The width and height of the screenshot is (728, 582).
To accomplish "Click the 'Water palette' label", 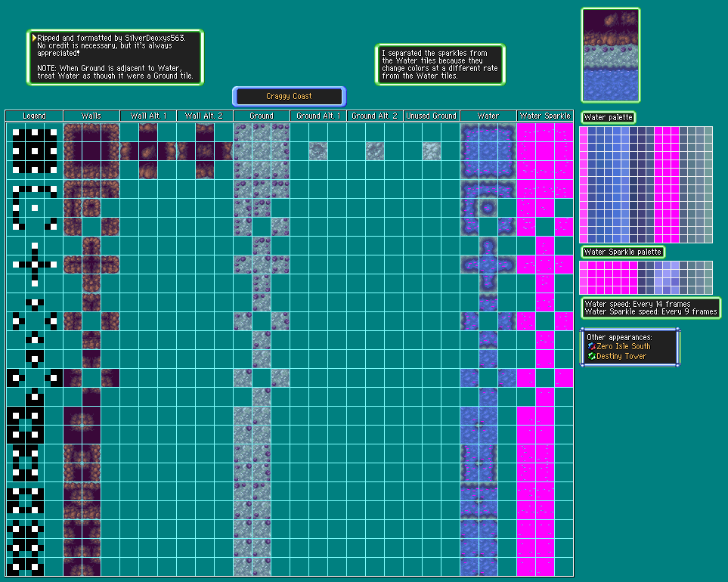I will pos(608,117).
